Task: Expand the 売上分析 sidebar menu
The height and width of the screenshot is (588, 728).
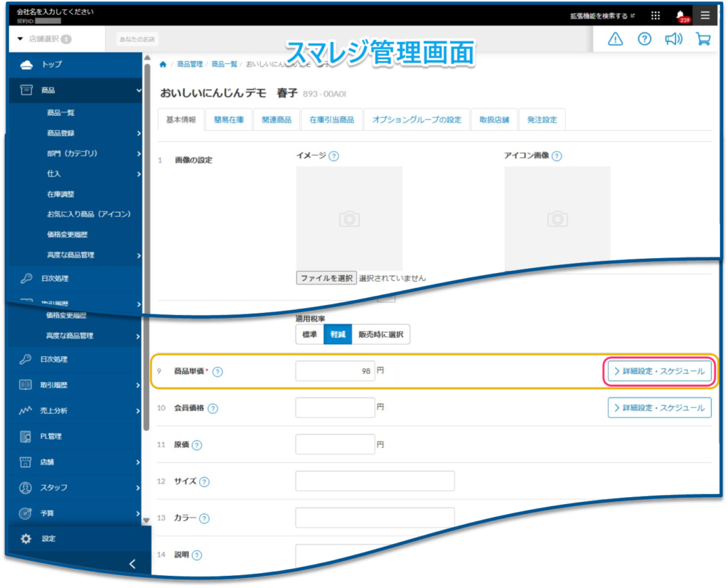Action: point(80,411)
